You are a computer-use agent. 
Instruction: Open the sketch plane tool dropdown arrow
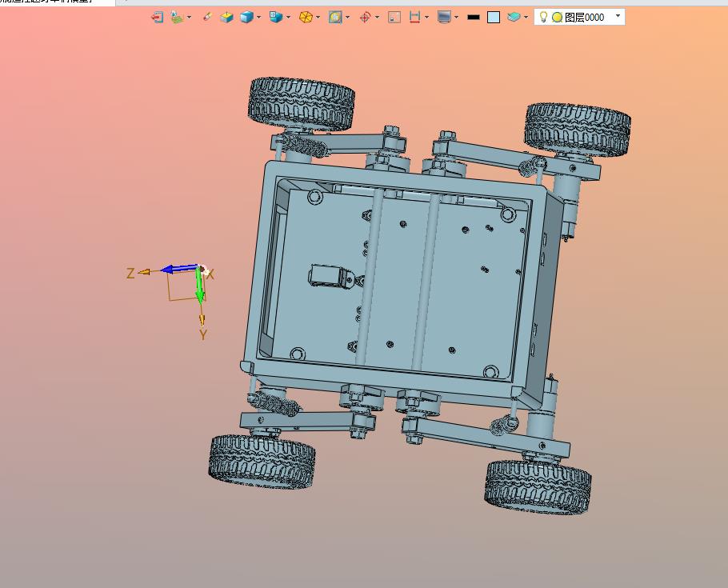coord(189,18)
